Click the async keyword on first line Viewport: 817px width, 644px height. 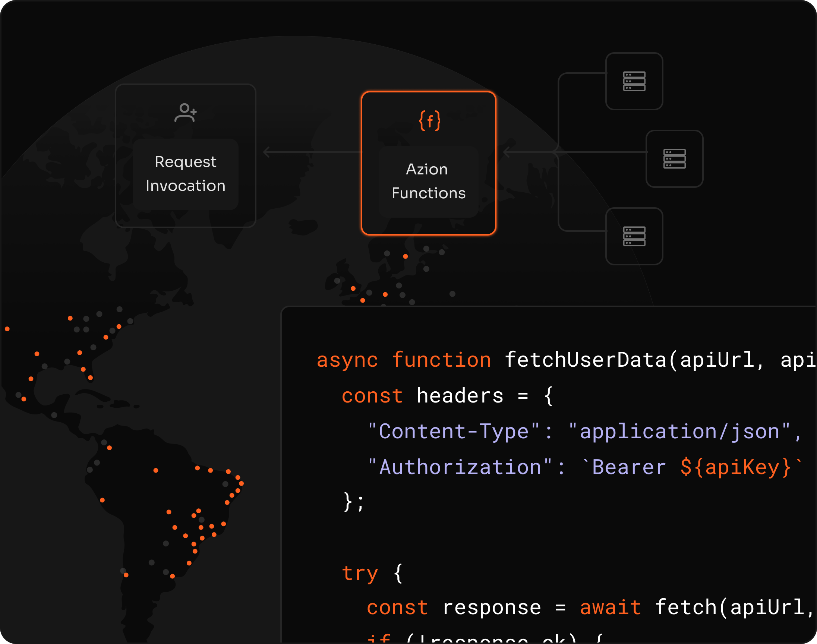[x=347, y=359]
